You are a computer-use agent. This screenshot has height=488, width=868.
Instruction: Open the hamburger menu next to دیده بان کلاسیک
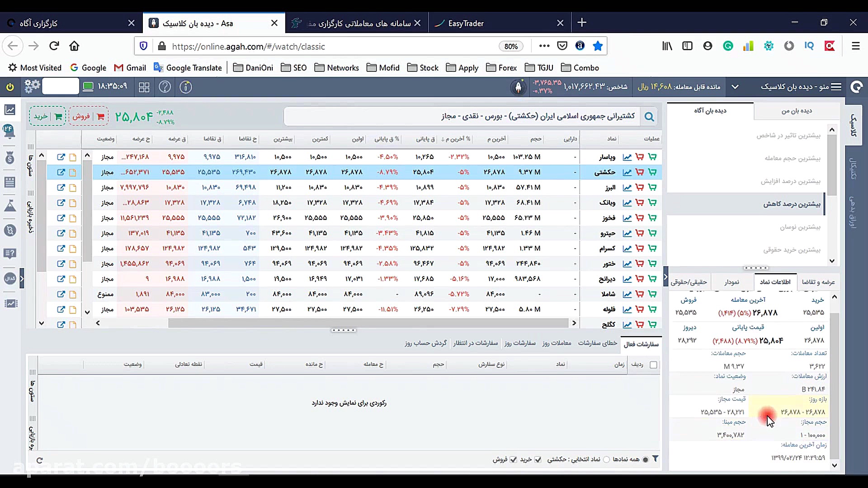837,87
